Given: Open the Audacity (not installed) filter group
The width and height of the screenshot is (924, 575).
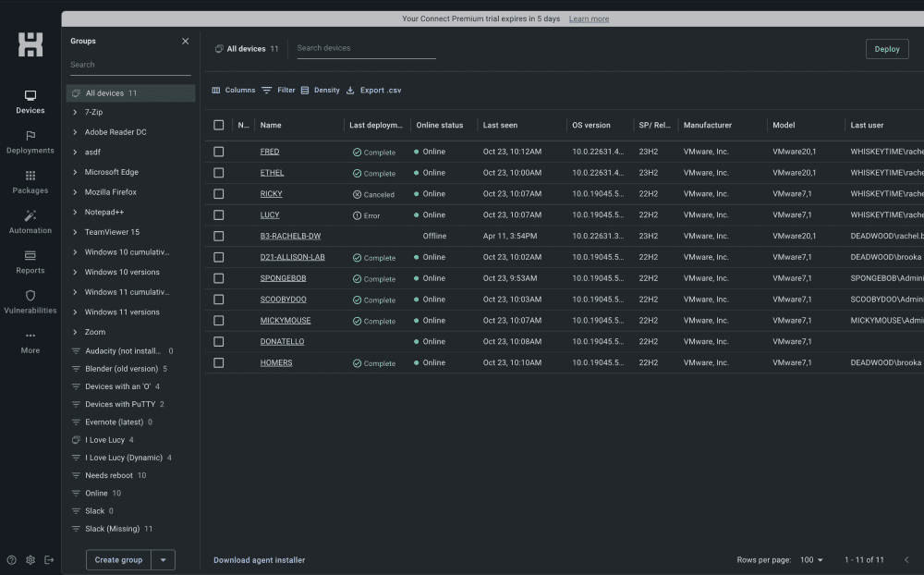Looking at the screenshot, I should [x=123, y=351].
